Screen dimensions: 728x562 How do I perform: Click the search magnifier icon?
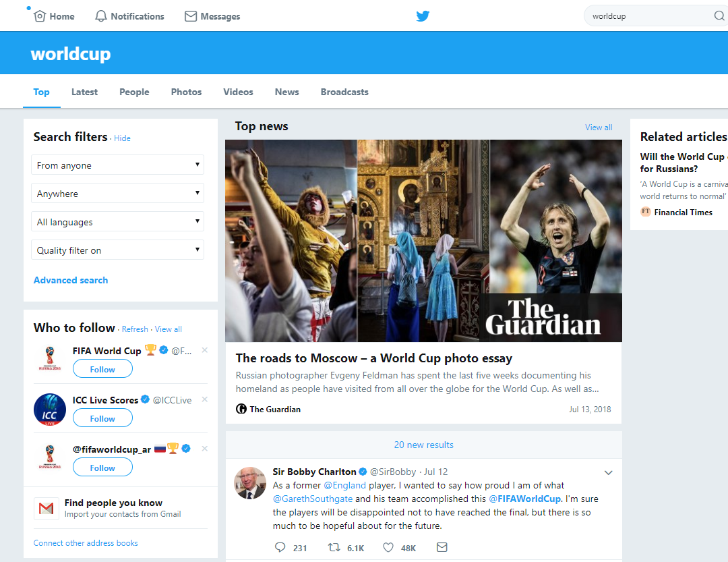(x=719, y=16)
